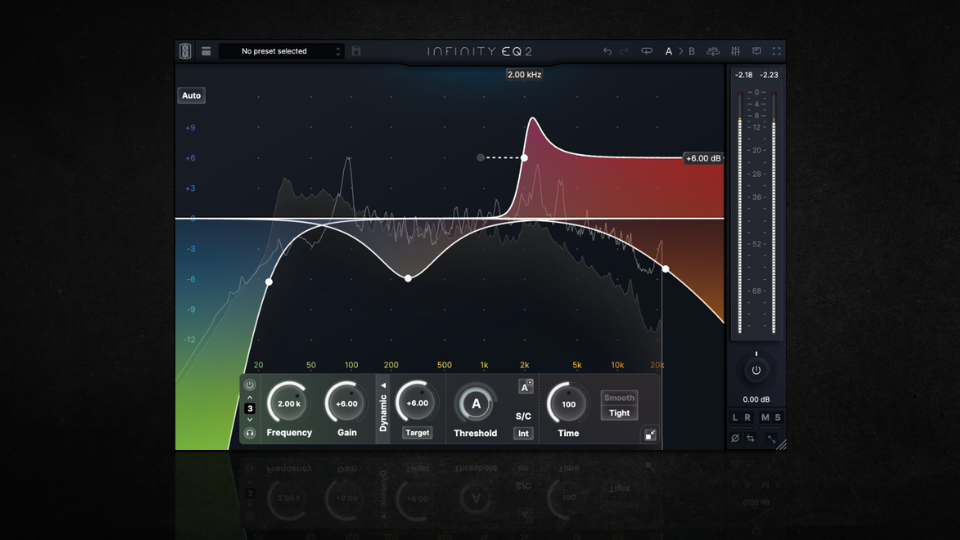Image resolution: width=960 pixels, height=540 pixels.
Task: Toggle the phase invert icon
Action: [x=735, y=438]
